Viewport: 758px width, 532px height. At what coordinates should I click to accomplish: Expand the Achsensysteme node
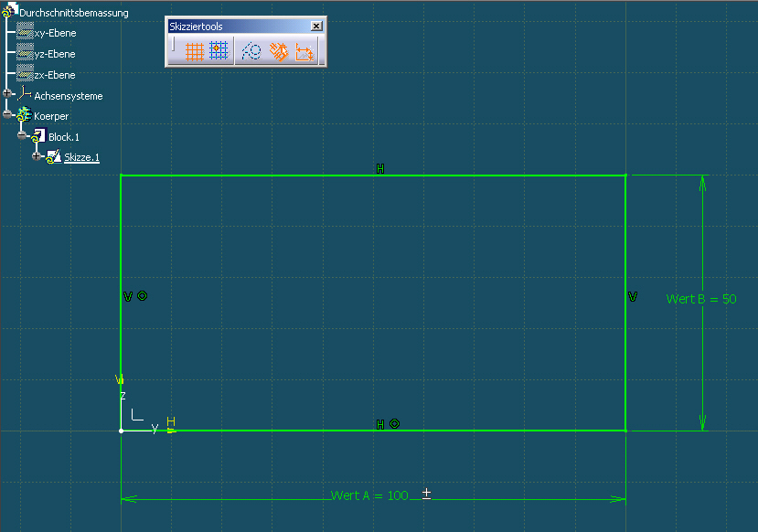click(x=6, y=92)
